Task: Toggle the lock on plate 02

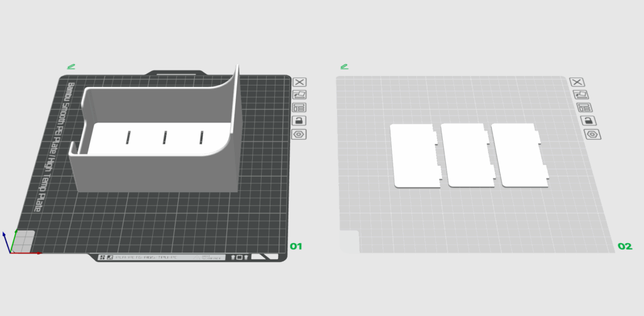Action: click(577, 121)
